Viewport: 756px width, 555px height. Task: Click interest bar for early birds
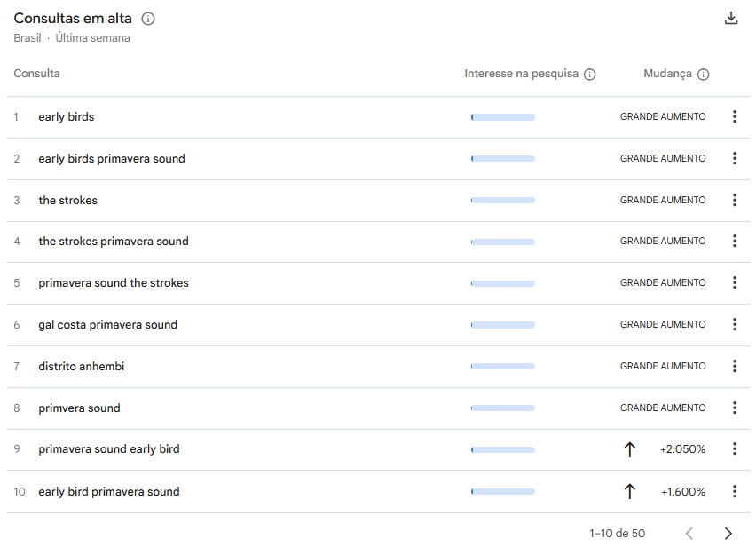(503, 117)
